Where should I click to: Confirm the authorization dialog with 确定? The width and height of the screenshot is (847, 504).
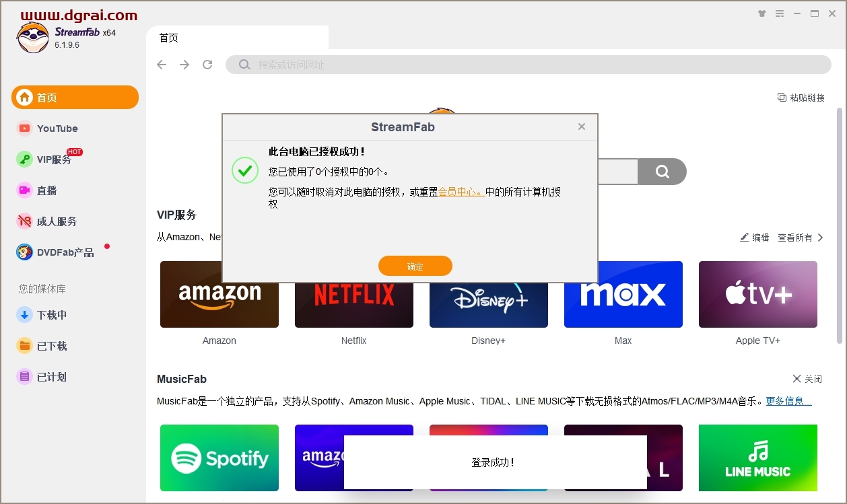(x=415, y=265)
